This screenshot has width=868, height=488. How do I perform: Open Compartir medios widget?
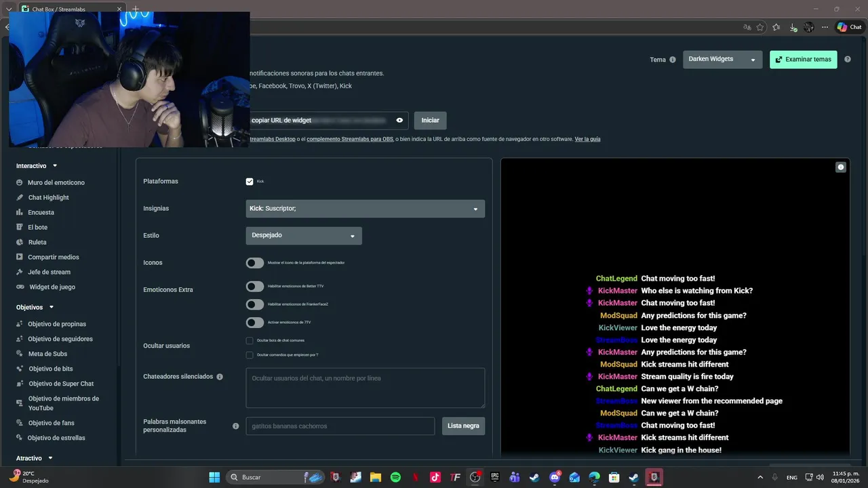click(x=53, y=257)
